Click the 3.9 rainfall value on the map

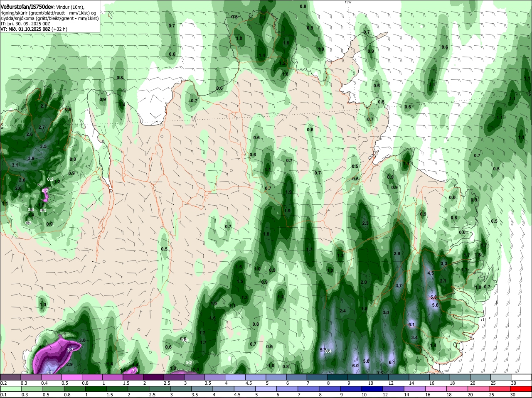click(31, 158)
